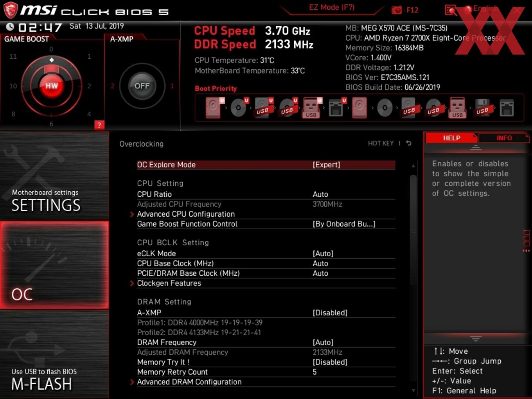Click the scrollbar down arrow
The height and width of the screenshot is (399, 532).
[413, 390]
